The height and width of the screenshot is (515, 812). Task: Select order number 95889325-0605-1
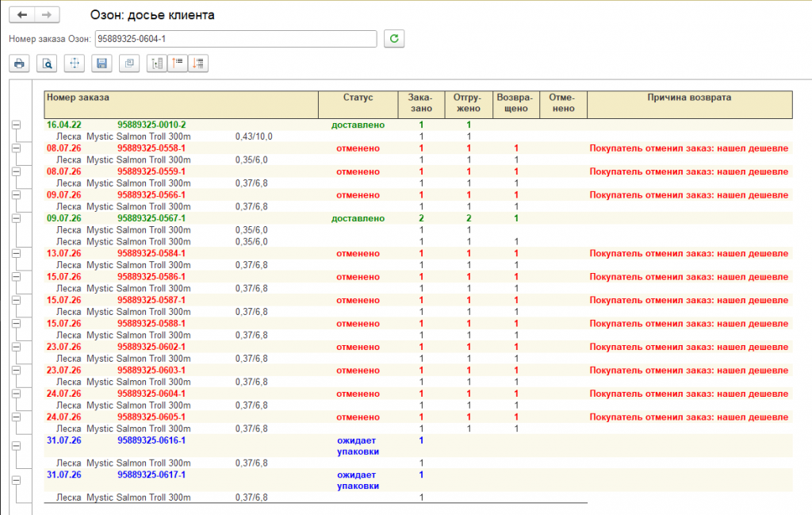(x=151, y=417)
